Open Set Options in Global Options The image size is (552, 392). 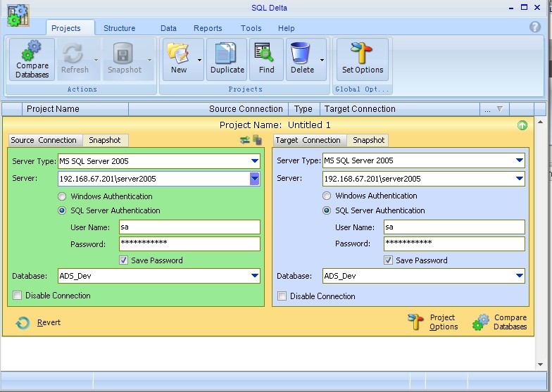(x=363, y=59)
